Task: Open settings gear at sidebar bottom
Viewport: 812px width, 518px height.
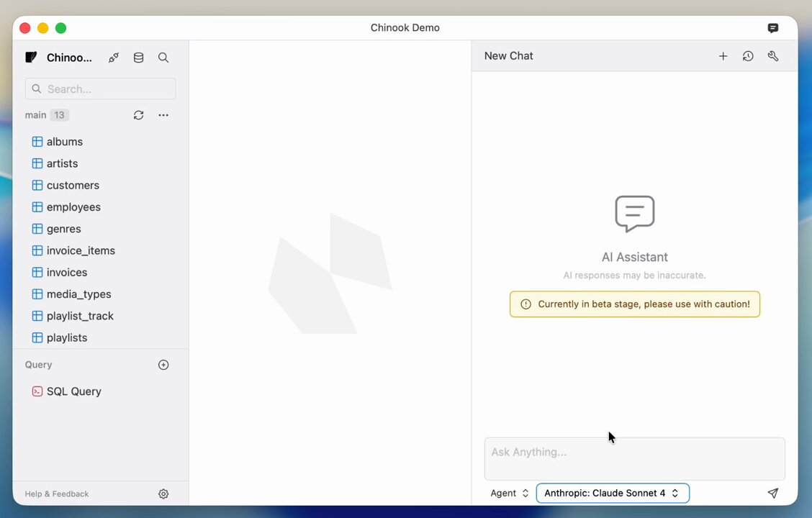Action: click(163, 494)
